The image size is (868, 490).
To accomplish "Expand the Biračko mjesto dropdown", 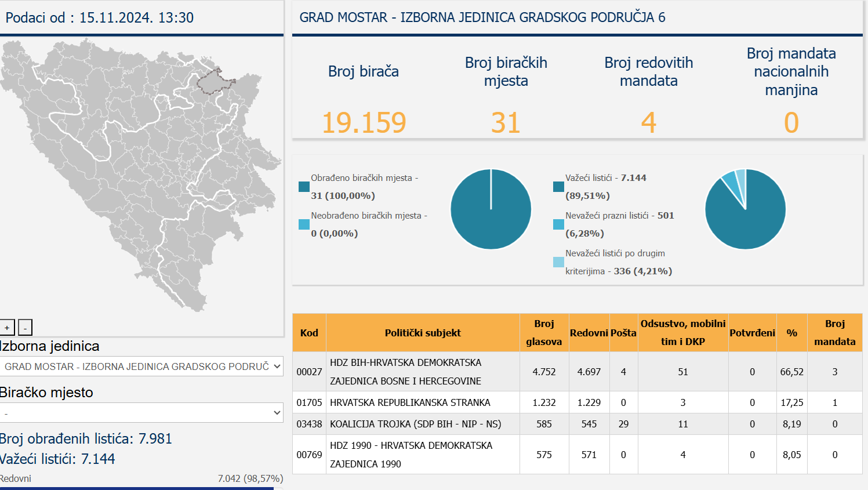I will (x=141, y=413).
